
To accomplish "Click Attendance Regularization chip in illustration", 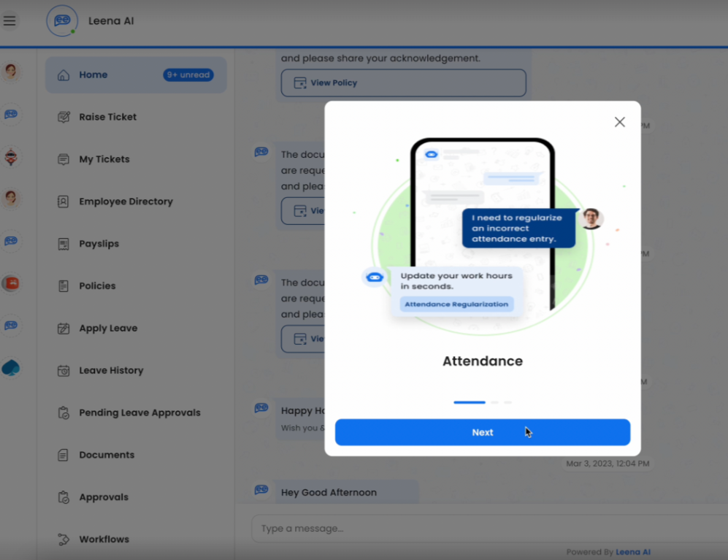I will coord(456,304).
